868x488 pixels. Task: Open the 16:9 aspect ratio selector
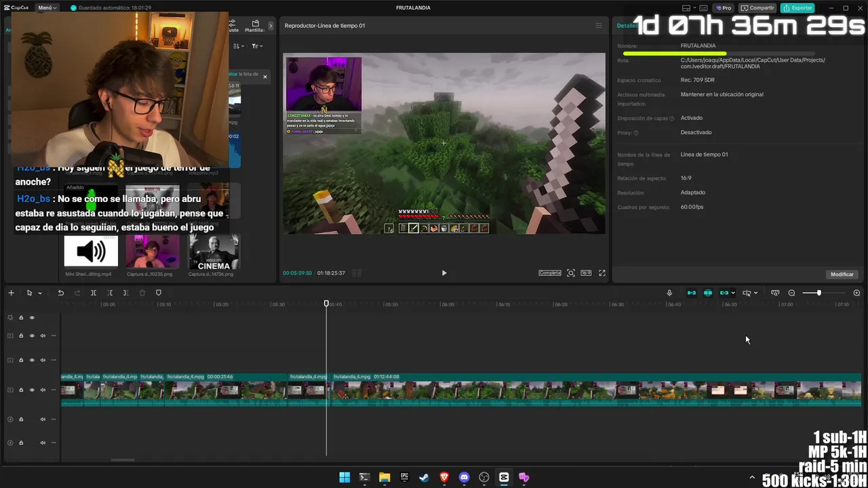click(586, 273)
